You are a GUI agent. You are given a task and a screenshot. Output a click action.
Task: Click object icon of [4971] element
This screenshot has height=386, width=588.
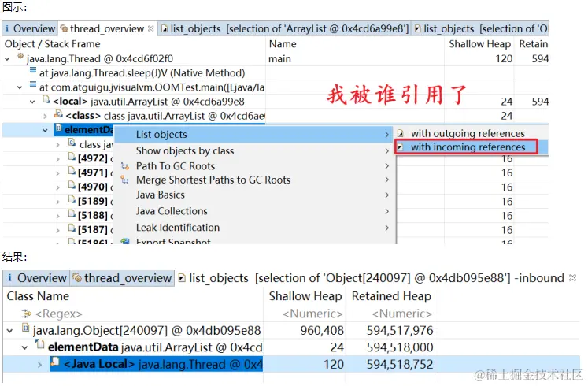(72, 171)
